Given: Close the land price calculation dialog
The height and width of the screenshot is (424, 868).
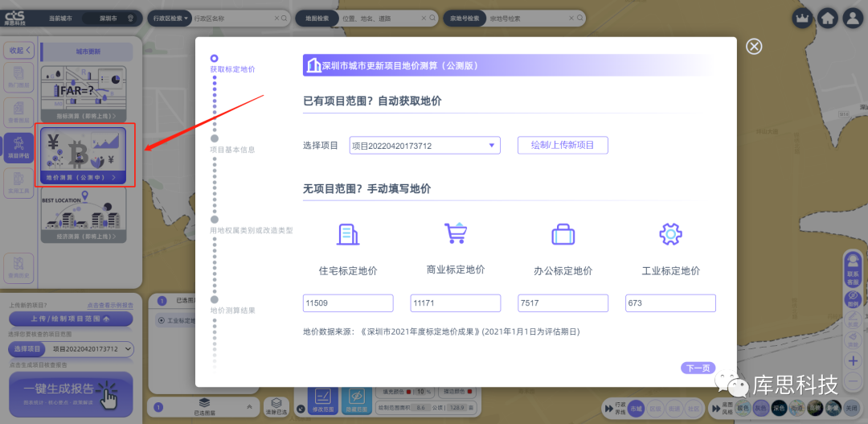Looking at the screenshot, I should 754,47.
